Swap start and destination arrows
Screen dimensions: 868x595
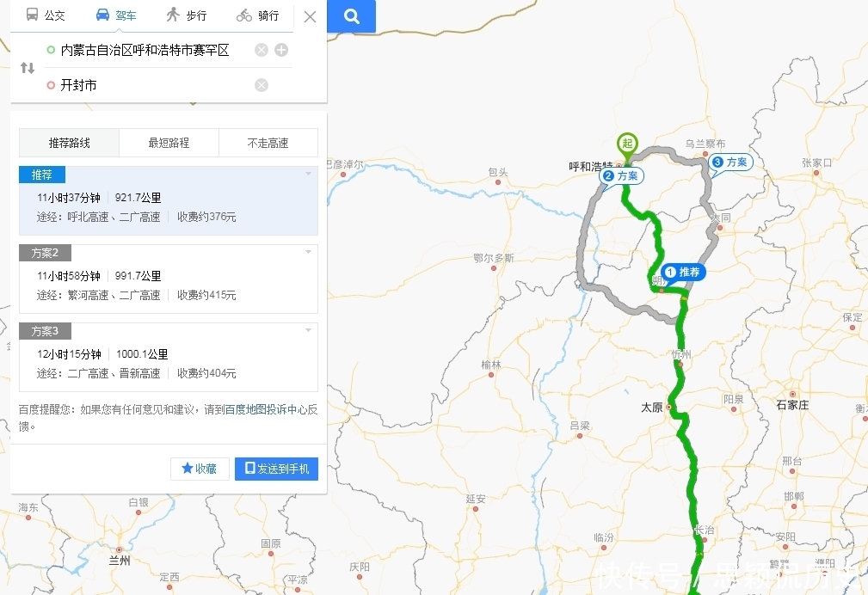click(x=28, y=68)
